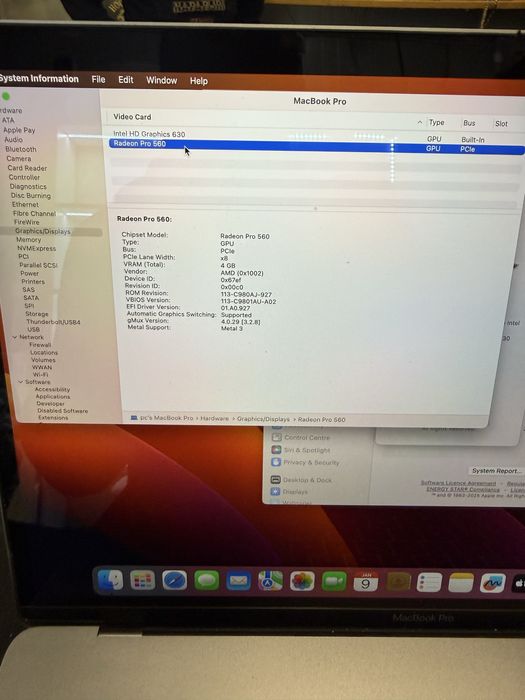Sort by the Video Card column header
The image size is (525, 700).
point(132,117)
